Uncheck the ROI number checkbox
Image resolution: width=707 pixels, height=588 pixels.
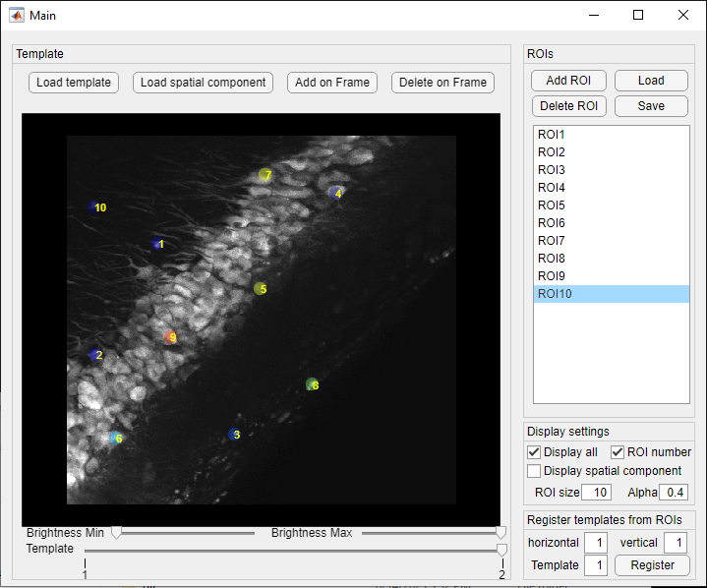(618, 452)
